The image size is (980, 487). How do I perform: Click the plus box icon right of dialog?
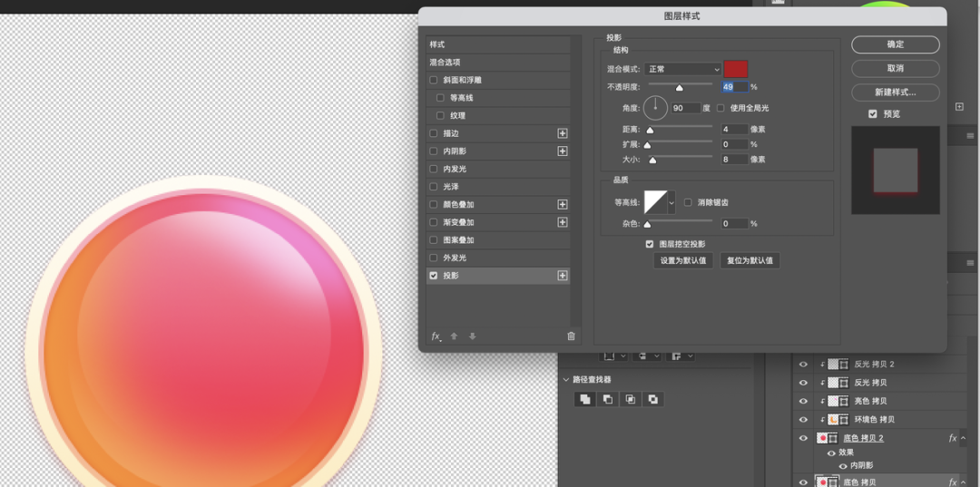pyautogui.click(x=959, y=107)
